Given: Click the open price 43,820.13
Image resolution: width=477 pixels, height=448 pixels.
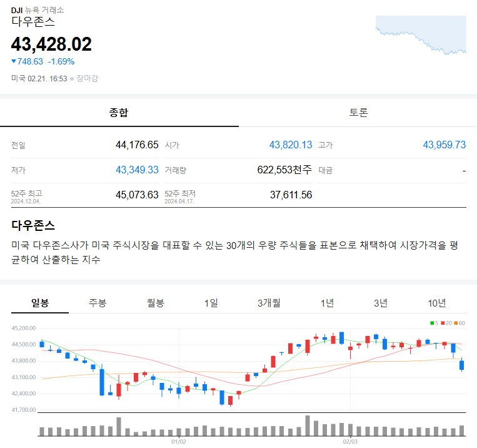Looking at the screenshot, I should [291, 145].
